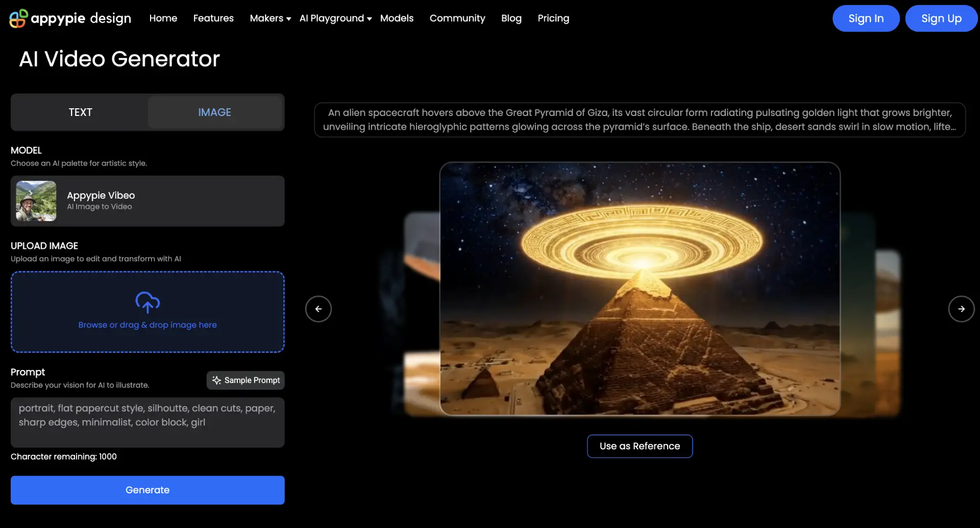Open the Pricing page
The height and width of the screenshot is (528, 980).
[x=553, y=18]
